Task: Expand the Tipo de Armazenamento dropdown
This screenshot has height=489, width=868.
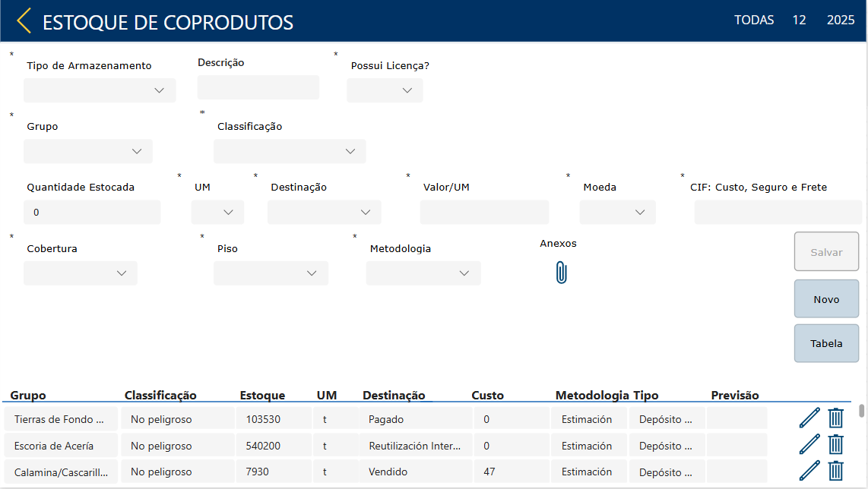Action: (100, 90)
